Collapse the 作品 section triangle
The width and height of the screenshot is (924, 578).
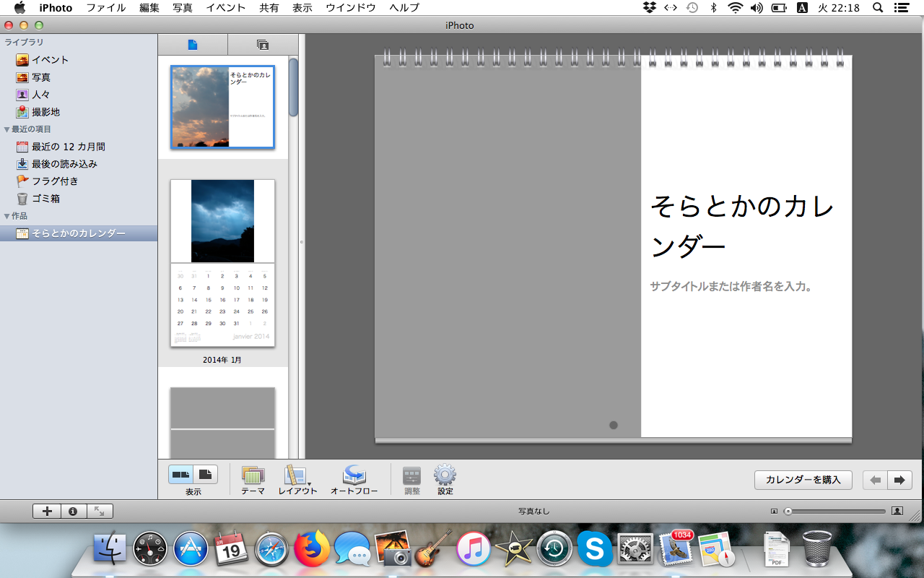pos(7,216)
